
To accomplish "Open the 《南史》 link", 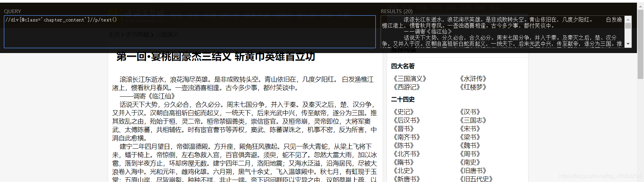I will pyautogui.click(x=470, y=162).
